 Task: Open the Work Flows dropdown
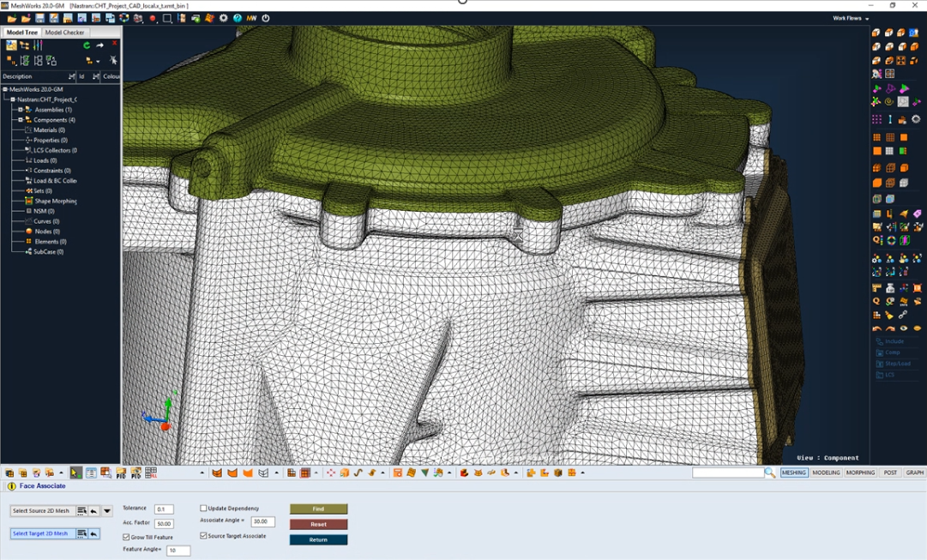[850, 18]
